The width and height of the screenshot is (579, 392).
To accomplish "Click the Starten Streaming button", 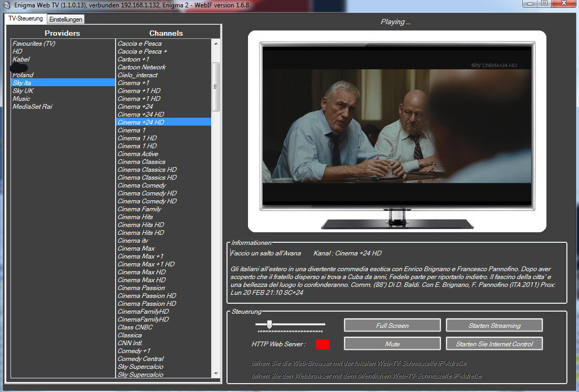I will click(x=494, y=326).
